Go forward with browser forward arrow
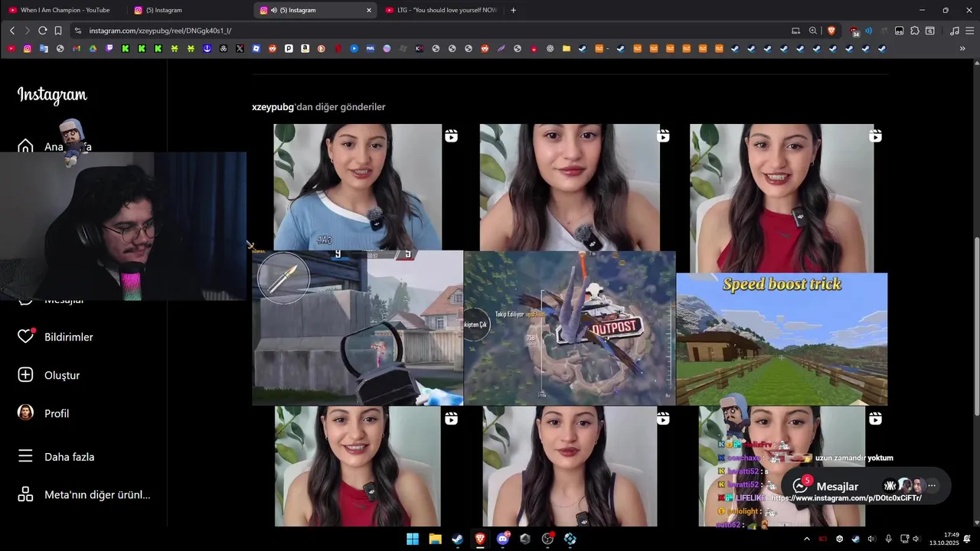Image resolution: width=980 pixels, height=551 pixels. (27, 31)
